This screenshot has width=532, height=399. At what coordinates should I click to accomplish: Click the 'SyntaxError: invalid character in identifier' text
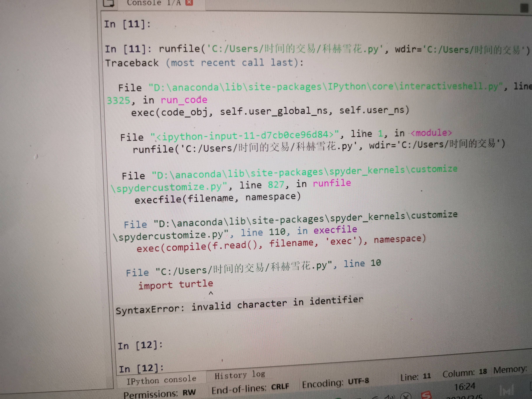[x=239, y=305]
